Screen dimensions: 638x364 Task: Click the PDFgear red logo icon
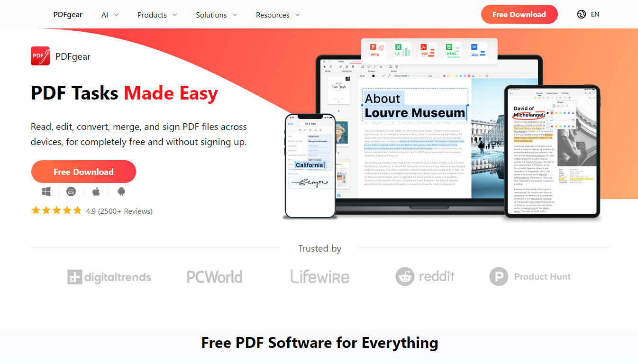[40, 56]
